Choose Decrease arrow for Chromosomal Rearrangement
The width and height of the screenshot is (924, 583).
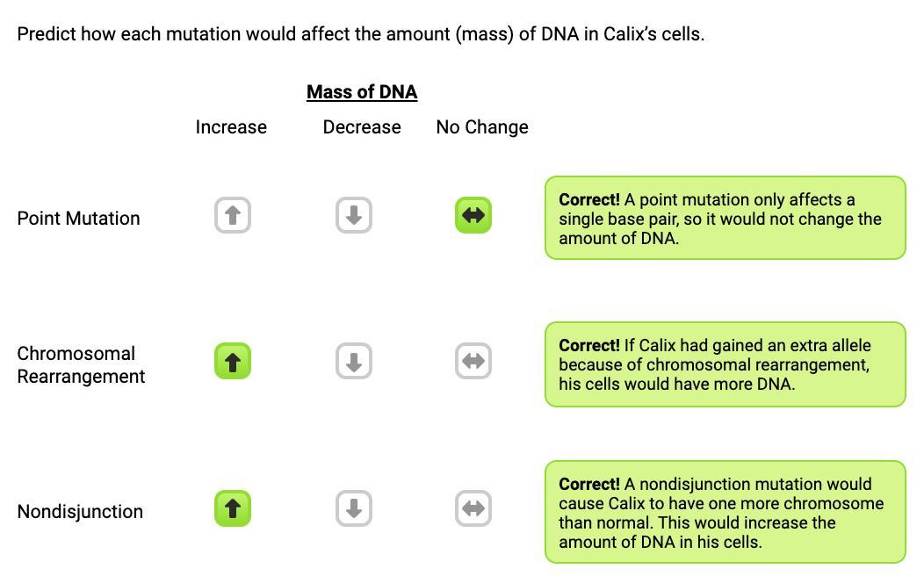pos(354,361)
